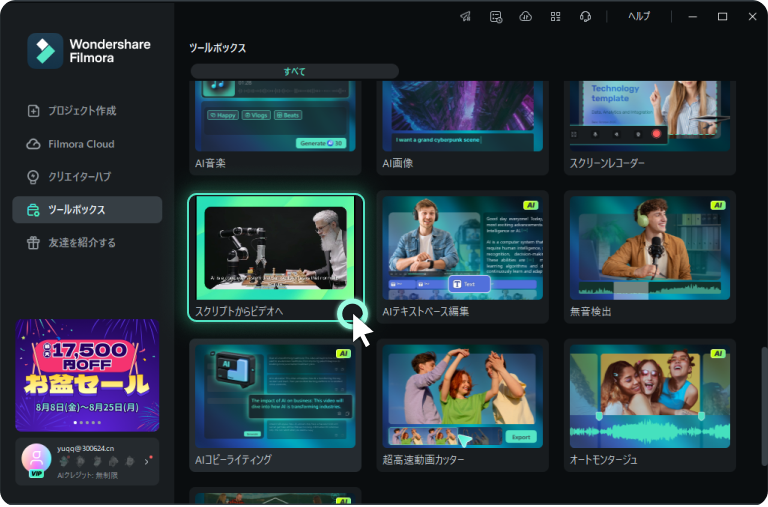Open AIコピーライティング tool
The image size is (768, 507).
coord(275,405)
